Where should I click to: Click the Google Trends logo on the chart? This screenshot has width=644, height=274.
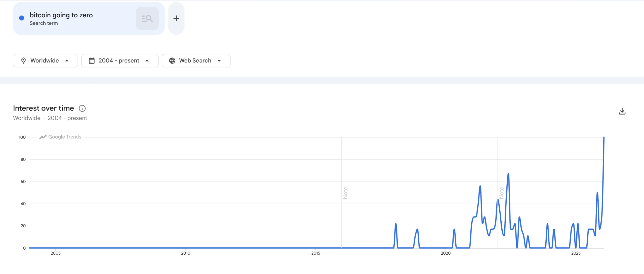60,137
